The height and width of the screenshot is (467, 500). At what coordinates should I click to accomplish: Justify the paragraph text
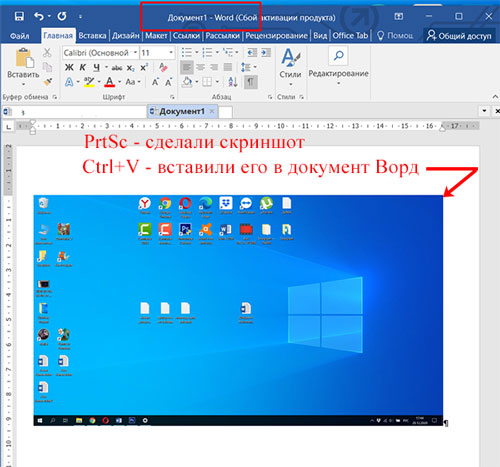click(228, 67)
